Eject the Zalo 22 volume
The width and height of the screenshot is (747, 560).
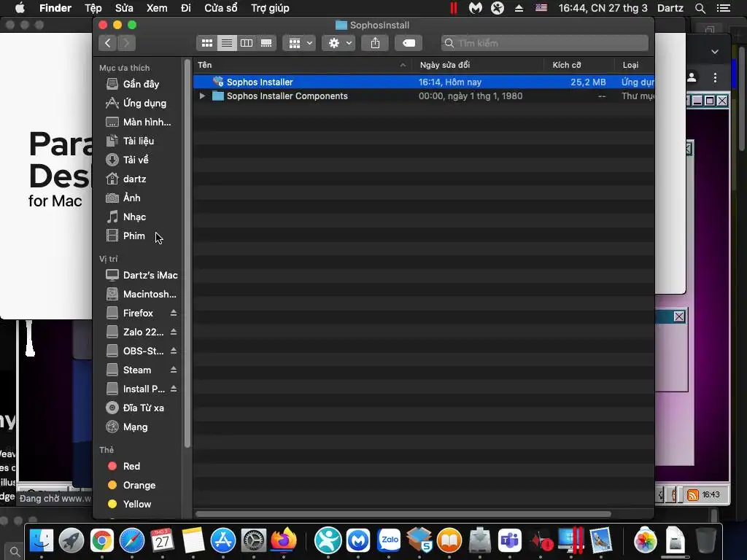[x=174, y=332]
